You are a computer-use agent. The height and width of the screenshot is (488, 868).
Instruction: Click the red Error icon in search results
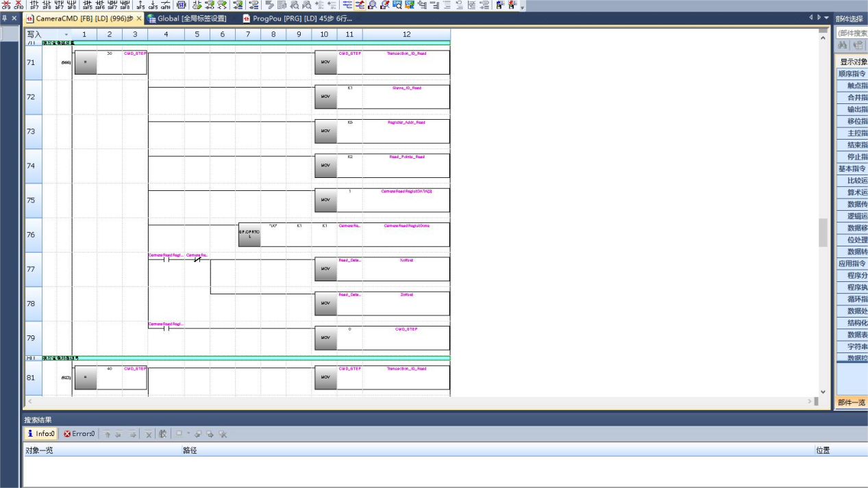[67, 434]
